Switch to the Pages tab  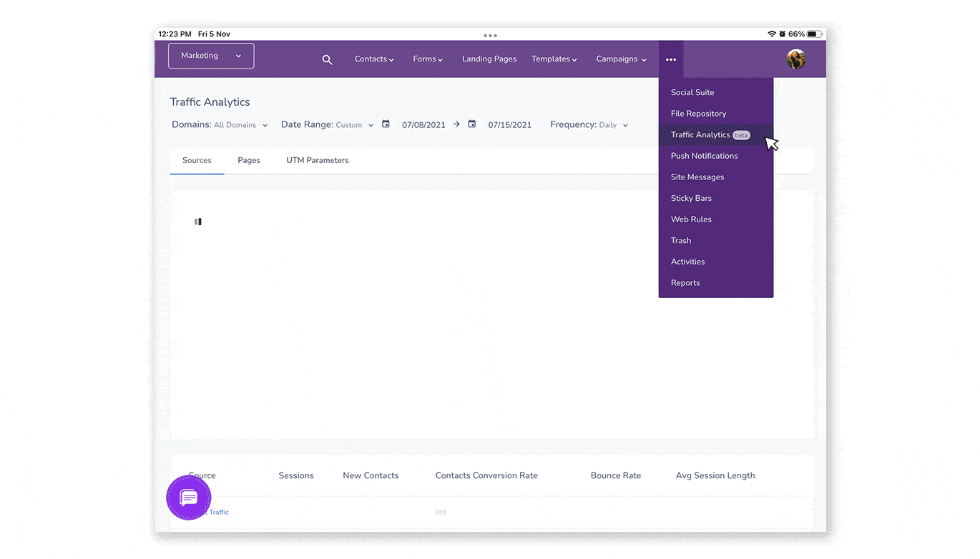coord(249,160)
